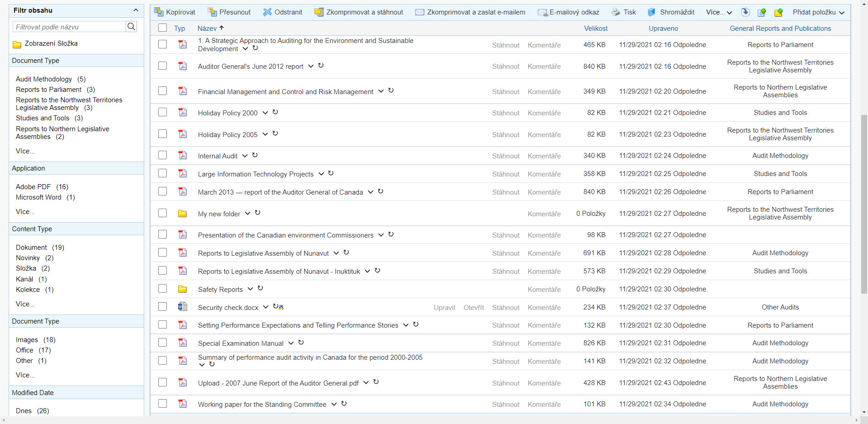Click the add new document icon

762,13
